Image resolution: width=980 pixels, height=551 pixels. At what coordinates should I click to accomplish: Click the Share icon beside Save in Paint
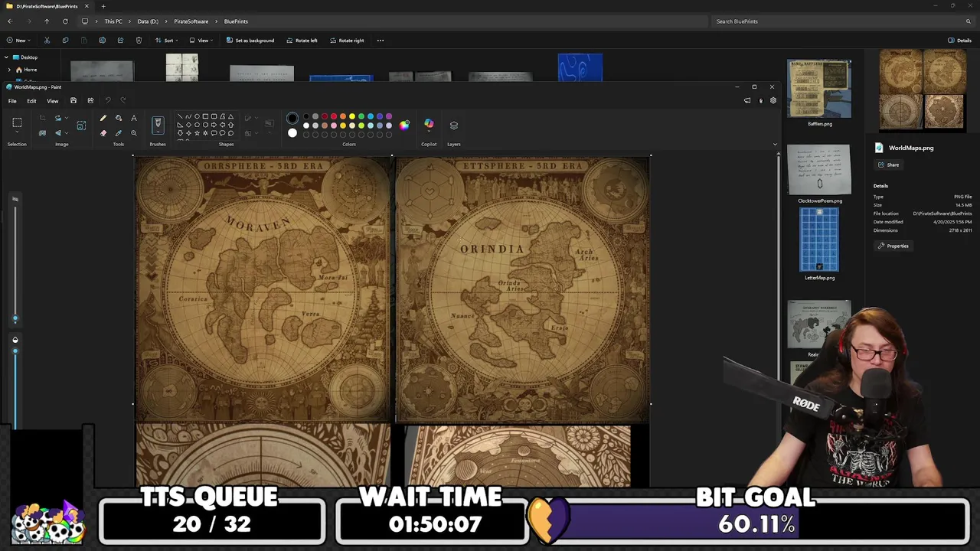point(90,100)
